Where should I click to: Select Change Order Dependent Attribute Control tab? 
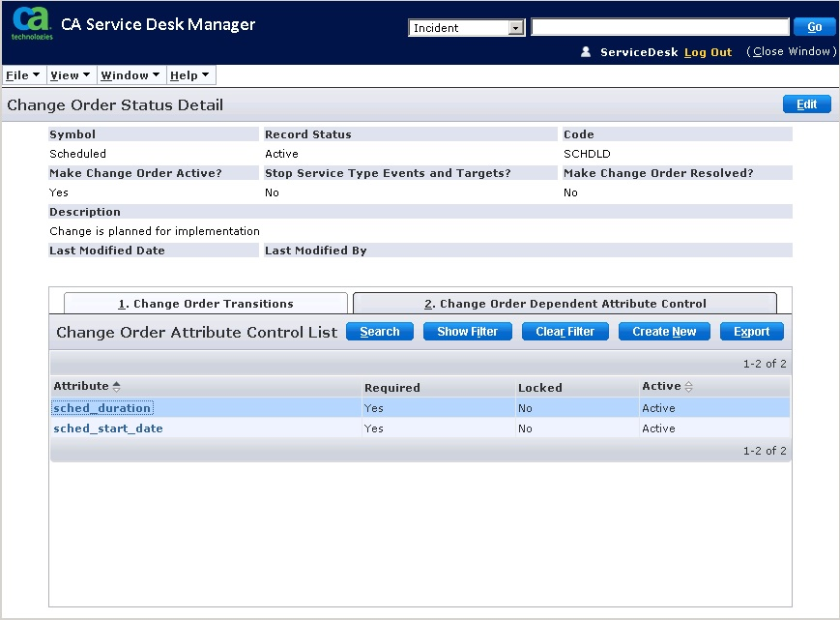pyautogui.click(x=565, y=304)
